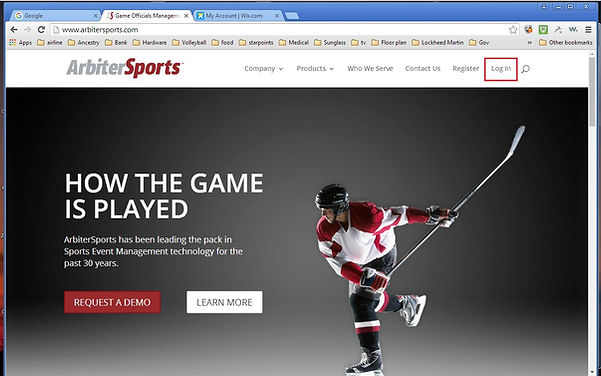Open the tv bookmarks folder
This screenshot has height=376, width=601.
click(359, 43)
